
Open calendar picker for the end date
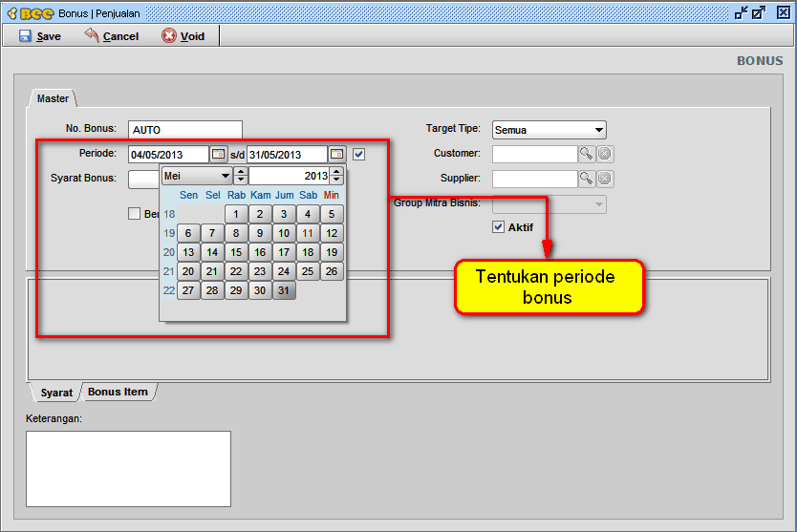337,154
